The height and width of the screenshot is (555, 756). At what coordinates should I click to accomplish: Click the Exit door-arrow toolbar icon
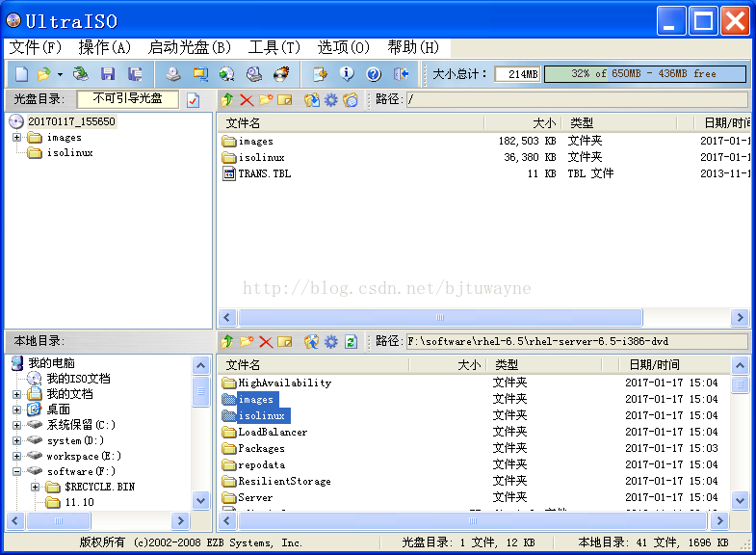coord(402,74)
